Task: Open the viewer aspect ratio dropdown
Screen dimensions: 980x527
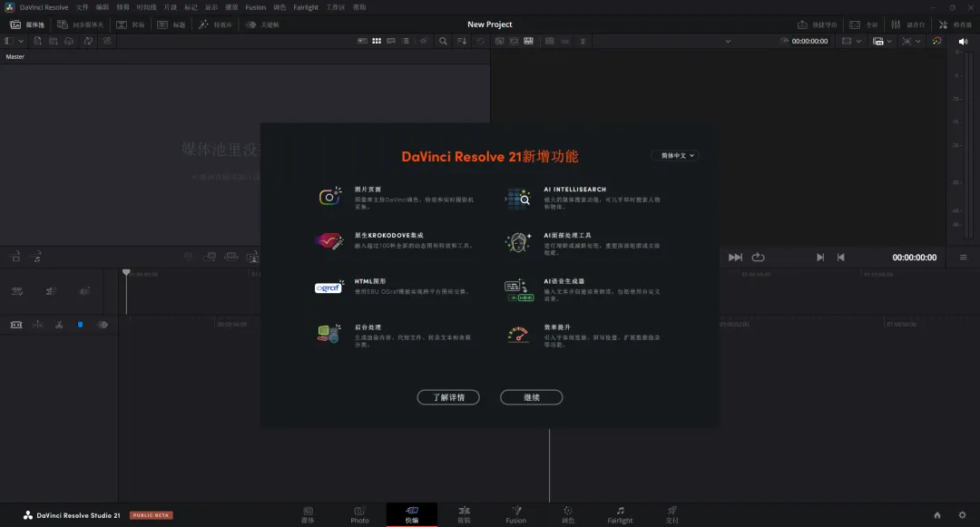Action: [851, 41]
